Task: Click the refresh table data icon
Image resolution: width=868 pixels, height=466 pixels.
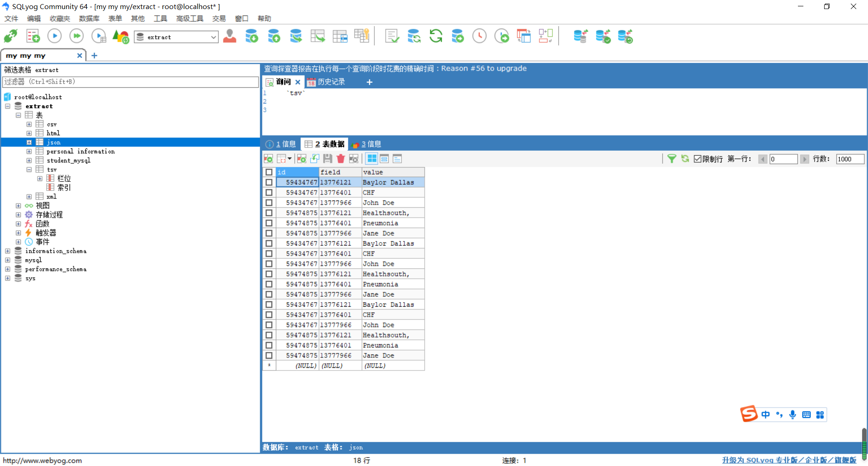Action: (685, 159)
